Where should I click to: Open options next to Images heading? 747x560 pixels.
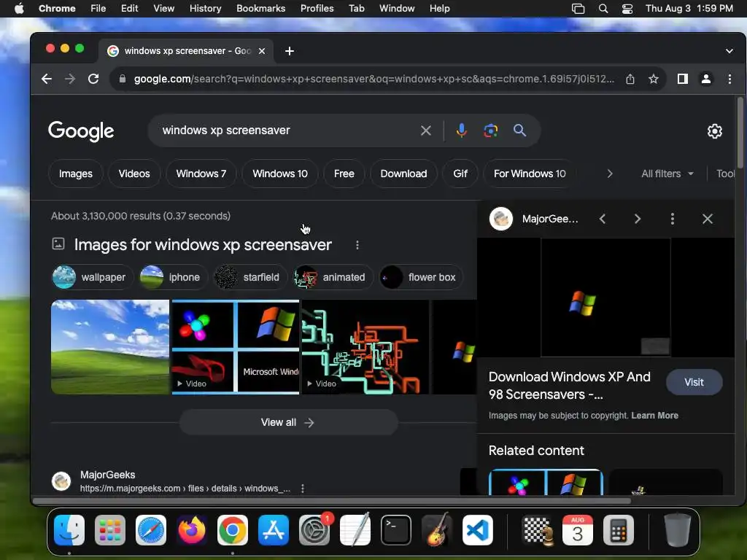click(x=357, y=245)
